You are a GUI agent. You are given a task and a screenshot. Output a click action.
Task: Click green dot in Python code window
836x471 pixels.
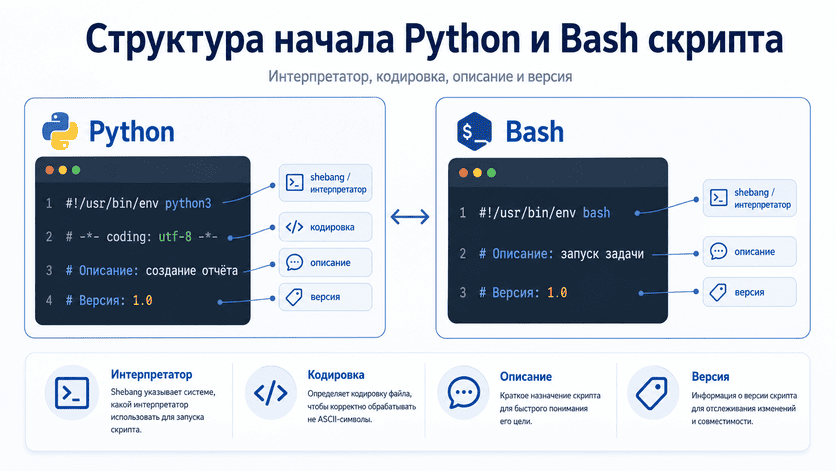(x=76, y=170)
